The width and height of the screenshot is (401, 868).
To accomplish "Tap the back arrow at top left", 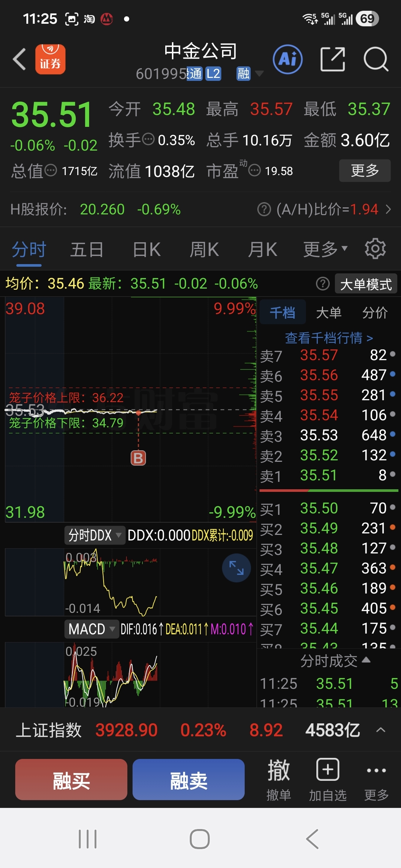I will pos(19,59).
